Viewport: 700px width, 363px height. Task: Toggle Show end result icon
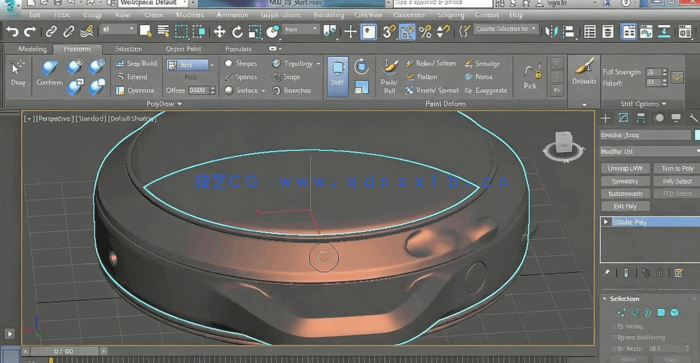tap(626, 273)
